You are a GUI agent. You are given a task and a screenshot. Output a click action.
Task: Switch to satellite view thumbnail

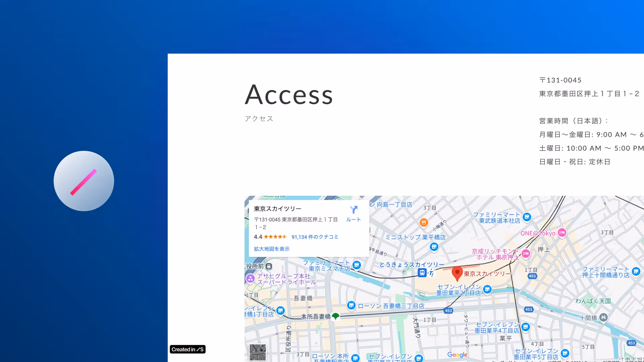pos(258,352)
